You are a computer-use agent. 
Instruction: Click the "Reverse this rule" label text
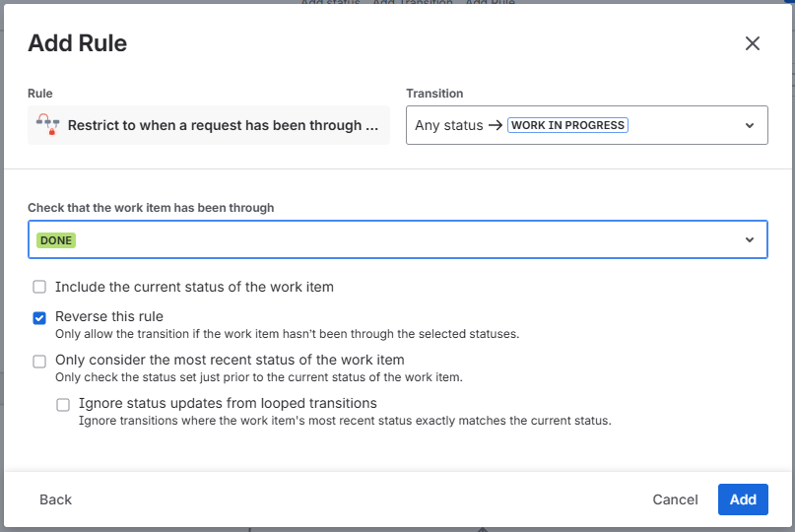(109, 316)
